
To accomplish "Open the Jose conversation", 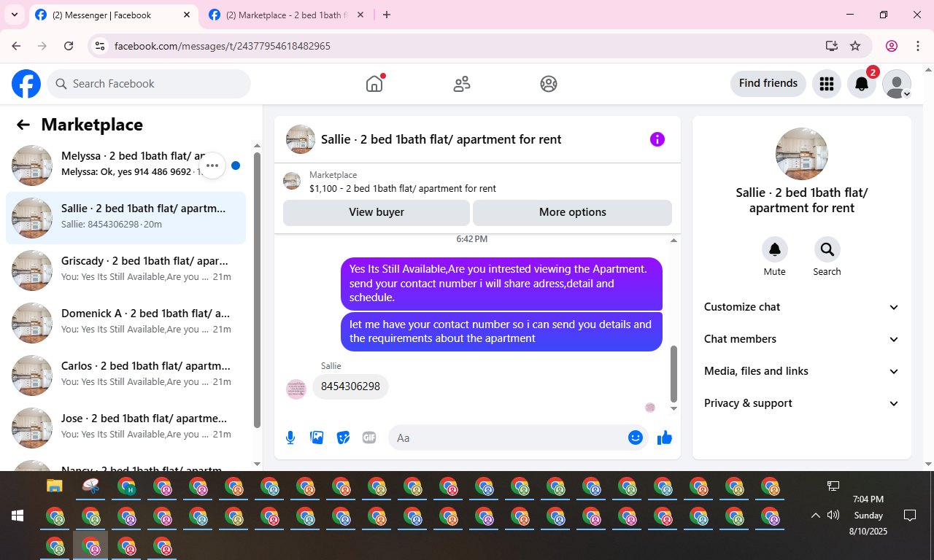I will click(x=126, y=428).
